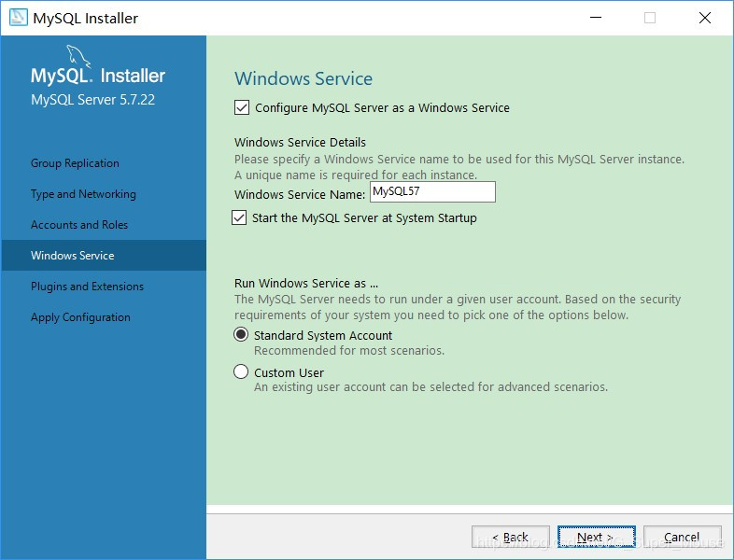This screenshot has height=560, width=734.
Task: Jump to Plugins and Extensions step
Action: coord(87,287)
